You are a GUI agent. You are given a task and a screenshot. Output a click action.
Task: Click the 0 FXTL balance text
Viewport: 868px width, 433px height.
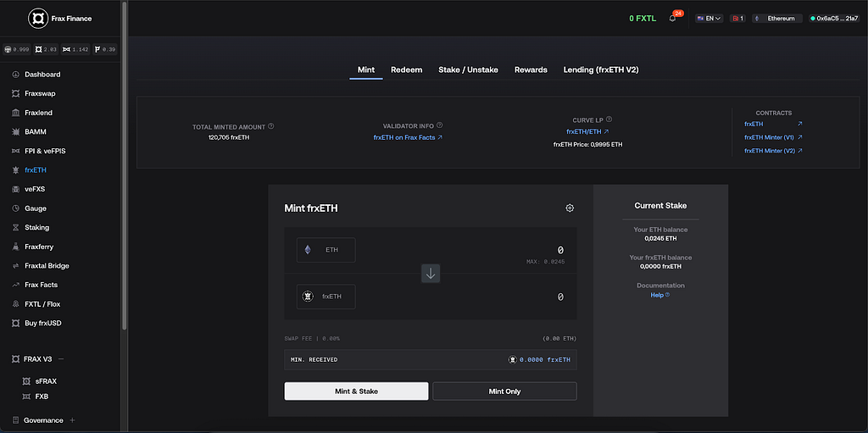[643, 19]
